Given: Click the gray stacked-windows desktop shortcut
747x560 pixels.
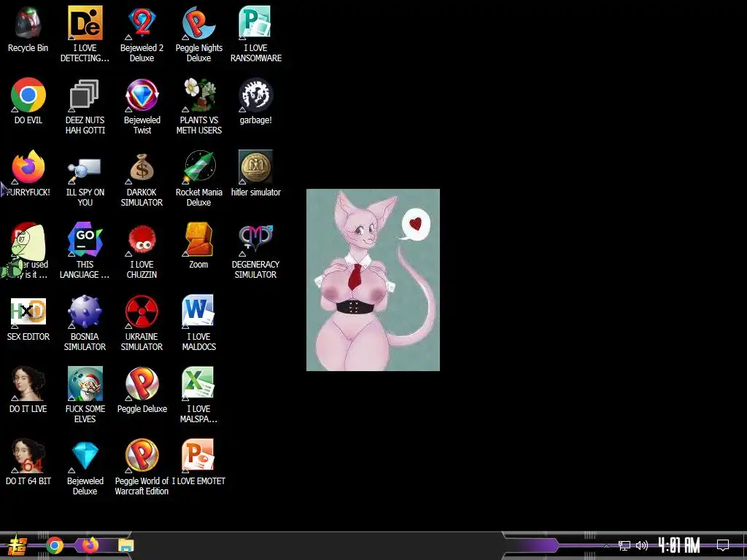Looking at the screenshot, I should tap(85, 96).
